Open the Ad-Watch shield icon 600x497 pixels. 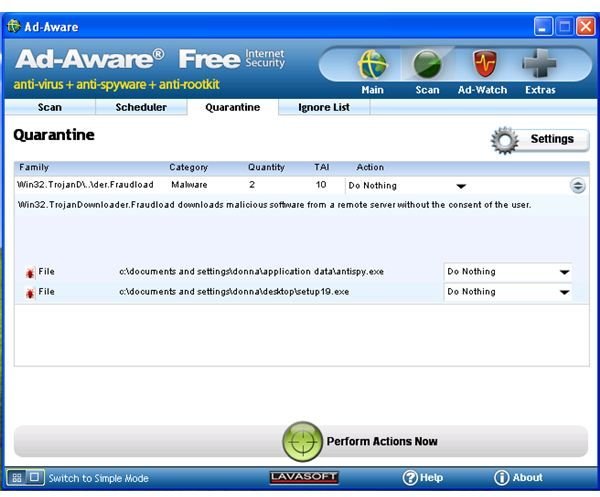[x=484, y=64]
